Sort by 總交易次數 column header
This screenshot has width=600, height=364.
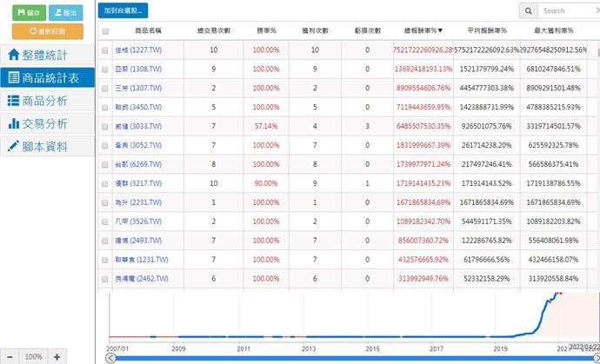(x=214, y=30)
